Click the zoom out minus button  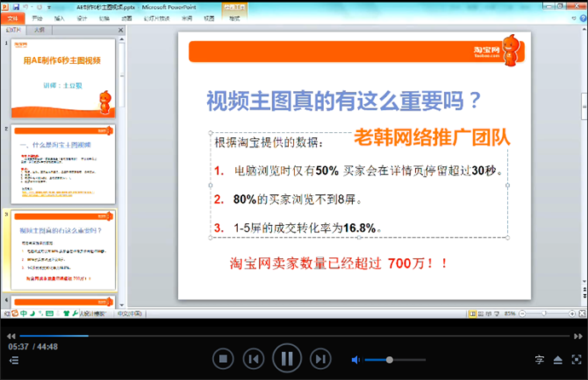coord(522,314)
